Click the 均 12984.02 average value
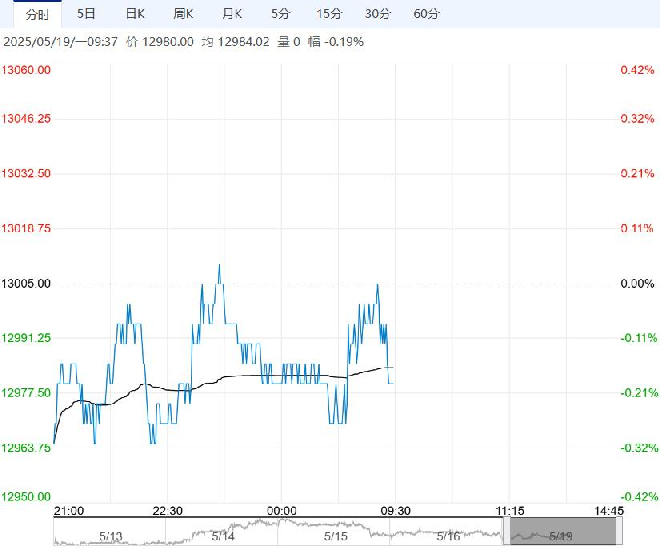Viewport: 660px width, 548px height. pyautogui.click(x=235, y=42)
